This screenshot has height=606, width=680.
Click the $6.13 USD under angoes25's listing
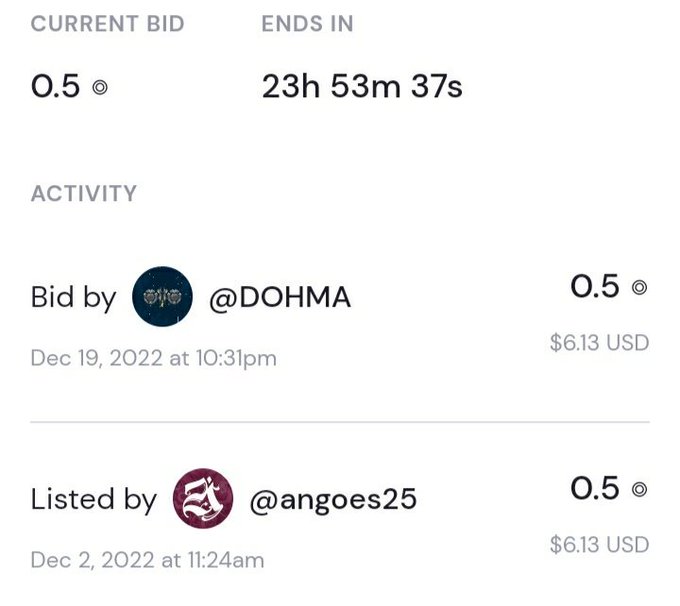(599, 544)
